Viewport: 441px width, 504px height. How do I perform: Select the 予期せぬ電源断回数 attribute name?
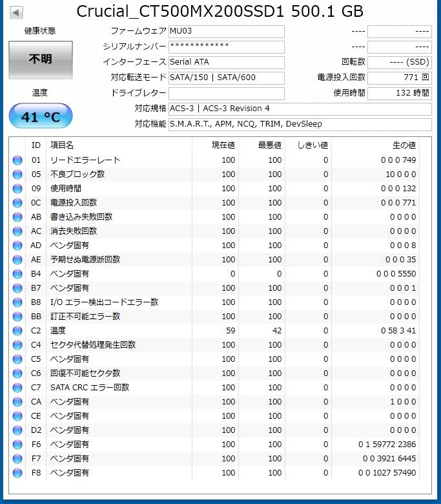[x=85, y=260]
